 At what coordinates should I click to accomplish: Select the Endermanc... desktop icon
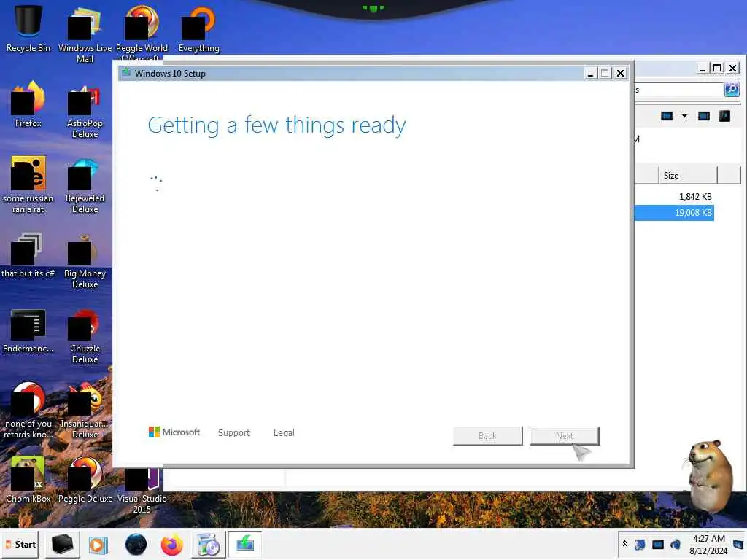(28, 330)
